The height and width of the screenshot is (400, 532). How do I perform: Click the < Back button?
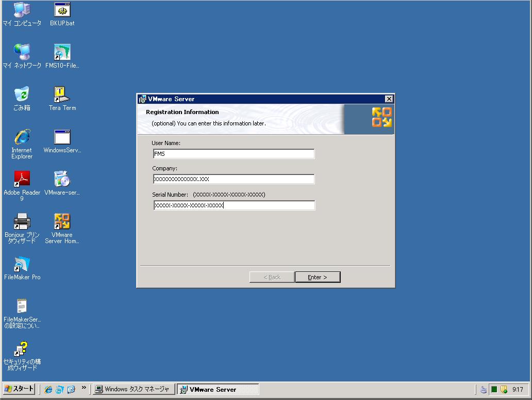tap(272, 277)
